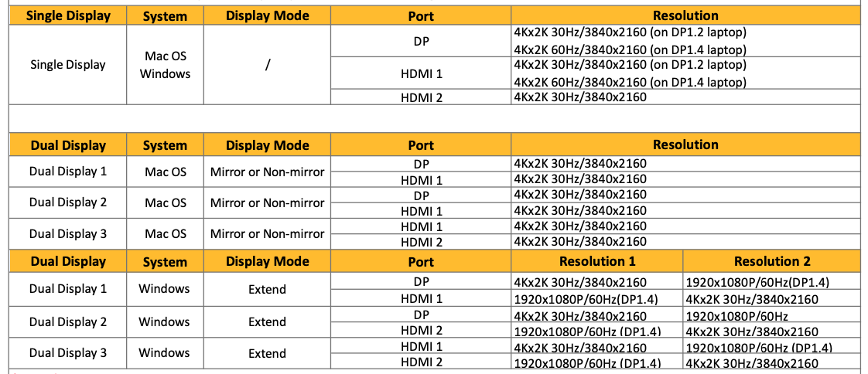Screen dimensions: 868x374
Task: Select Dual Display 3 Mac OS row label
Action: coord(67,233)
